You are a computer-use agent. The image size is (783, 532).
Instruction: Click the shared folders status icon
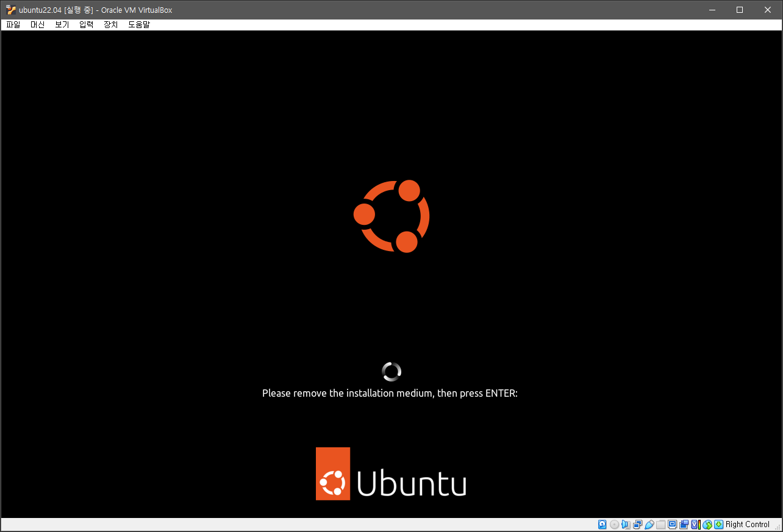(661, 524)
